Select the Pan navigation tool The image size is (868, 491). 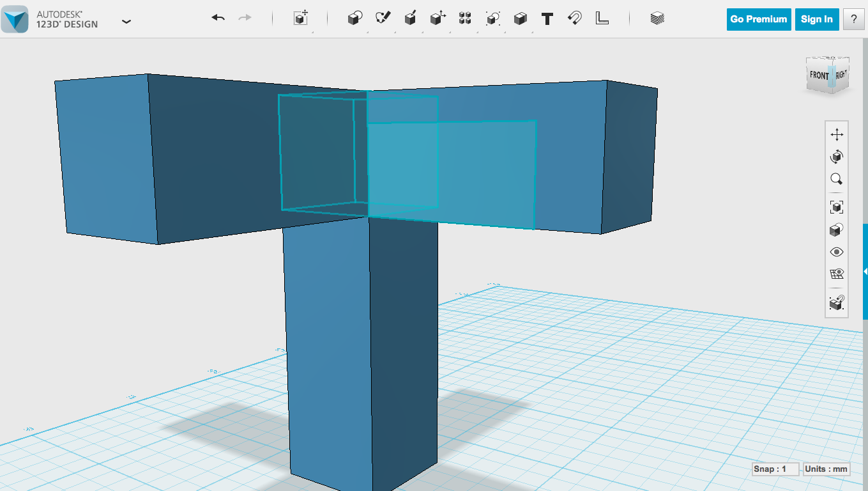tap(837, 134)
